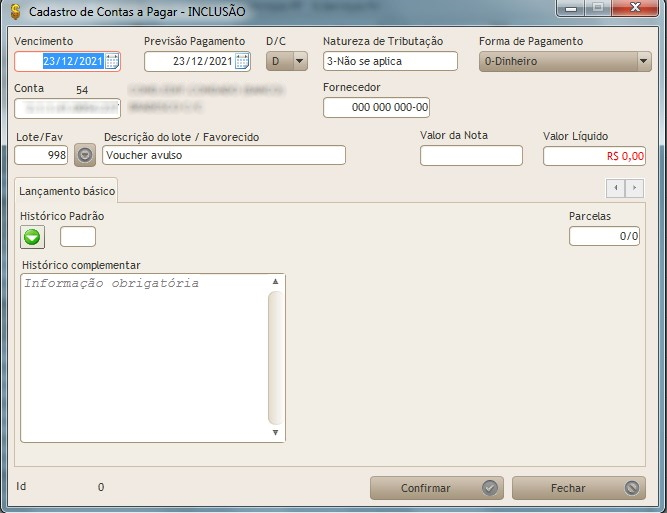Click the Lote/Fav lookup round button
The width and height of the screenshot is (667, 513).
85,155
